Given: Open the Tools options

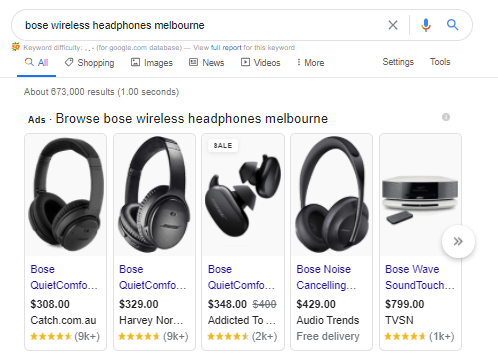Looking at the screenshot, I should pyautogui.click(x=440, y=62).
